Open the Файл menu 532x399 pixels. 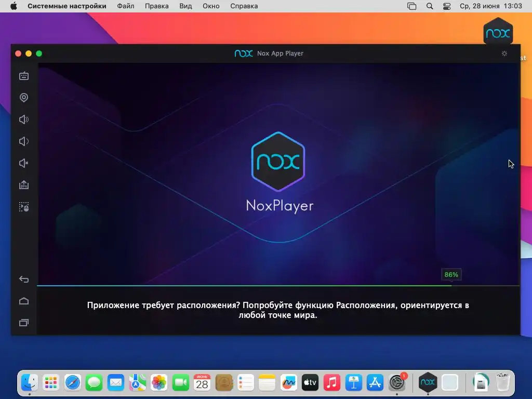[126, 6]
